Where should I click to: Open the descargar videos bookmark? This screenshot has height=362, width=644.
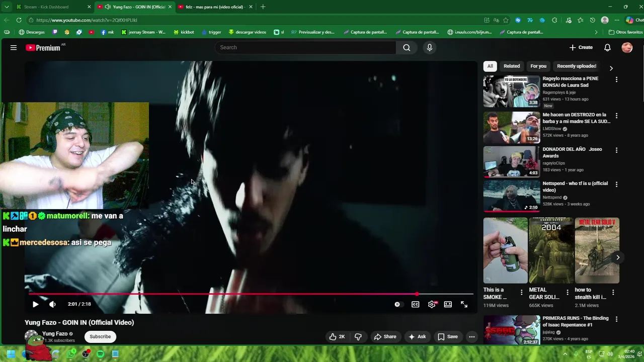coord(247,32)
